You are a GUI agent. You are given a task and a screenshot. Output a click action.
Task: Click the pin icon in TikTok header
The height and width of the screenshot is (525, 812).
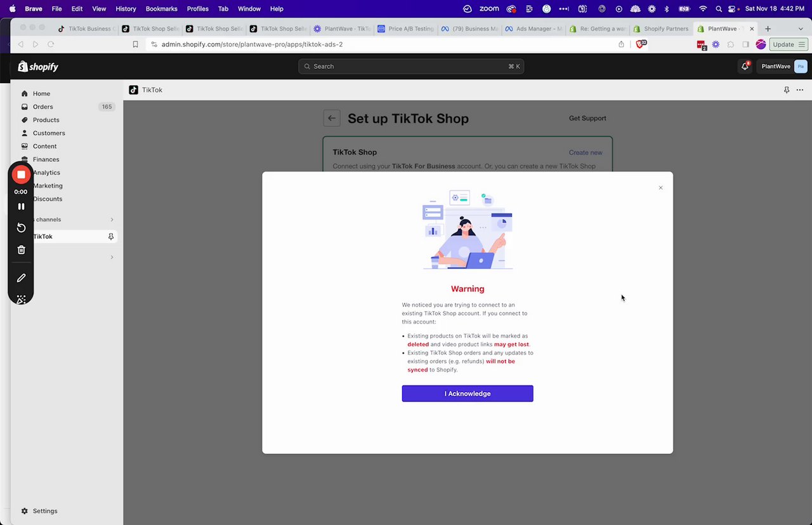point(787,90)
